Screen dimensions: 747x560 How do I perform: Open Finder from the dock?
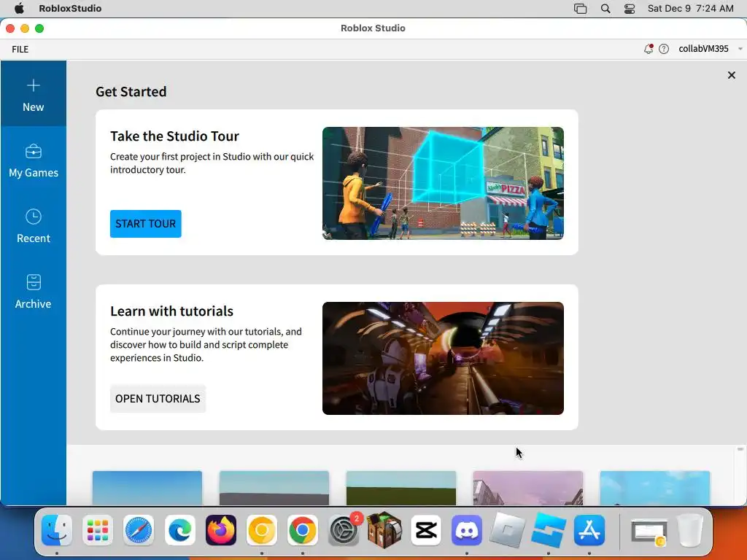click(57, 530)
